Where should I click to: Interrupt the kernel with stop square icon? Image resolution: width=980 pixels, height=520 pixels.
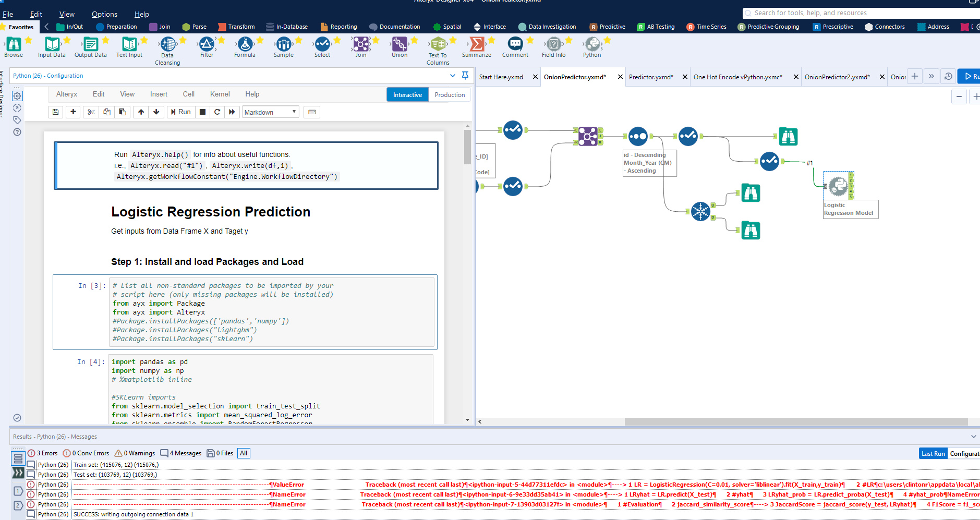coord(203,112)
